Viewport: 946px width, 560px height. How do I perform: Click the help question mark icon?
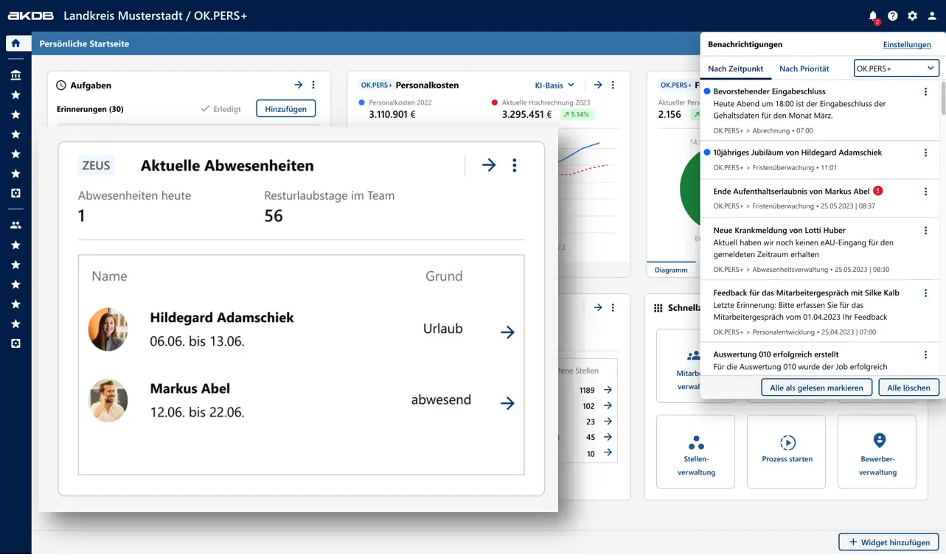(x=893, y=15)
